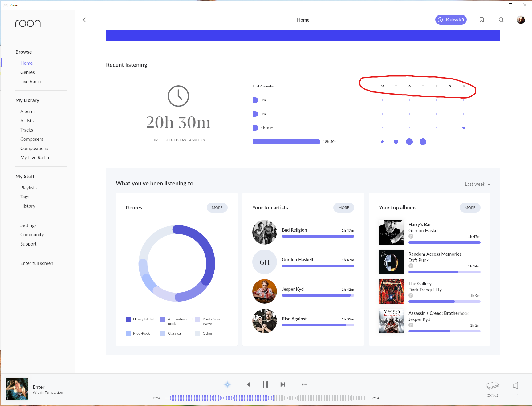Open Compositions in sidebar
The height and width of the screenshot is (406, 532).
point(34,148)
